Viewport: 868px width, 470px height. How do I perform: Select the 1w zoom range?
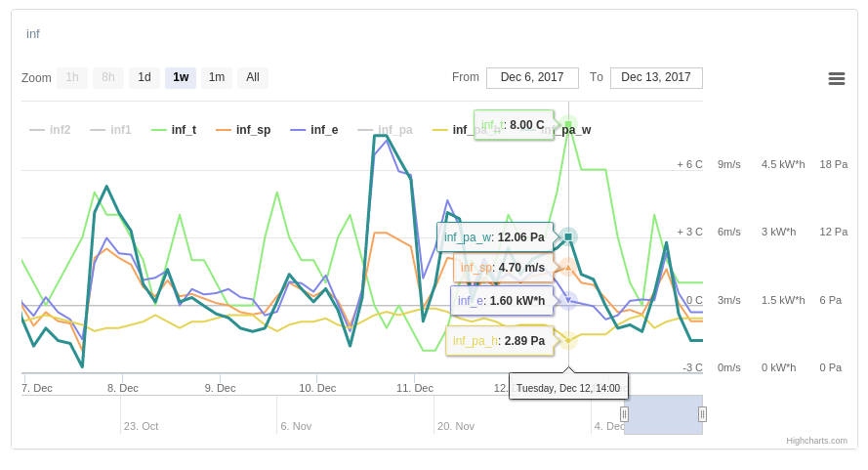pyautogui.click(x=181, y=78)
